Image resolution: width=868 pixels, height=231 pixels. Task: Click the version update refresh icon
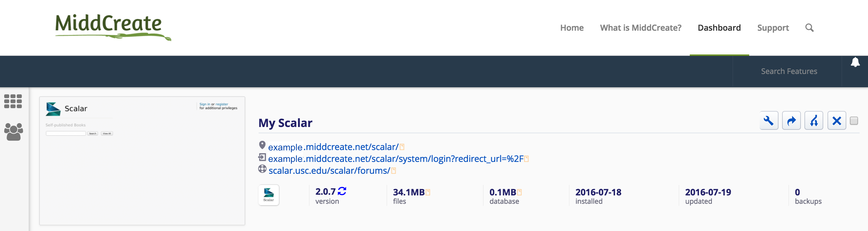pyautogui.click(x=342, y=191)
